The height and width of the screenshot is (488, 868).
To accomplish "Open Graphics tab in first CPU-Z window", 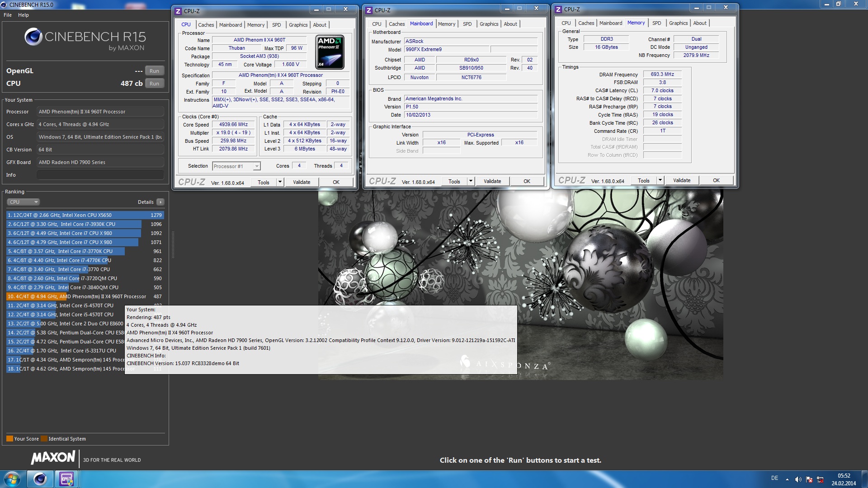I will click(x=298, y=25).
